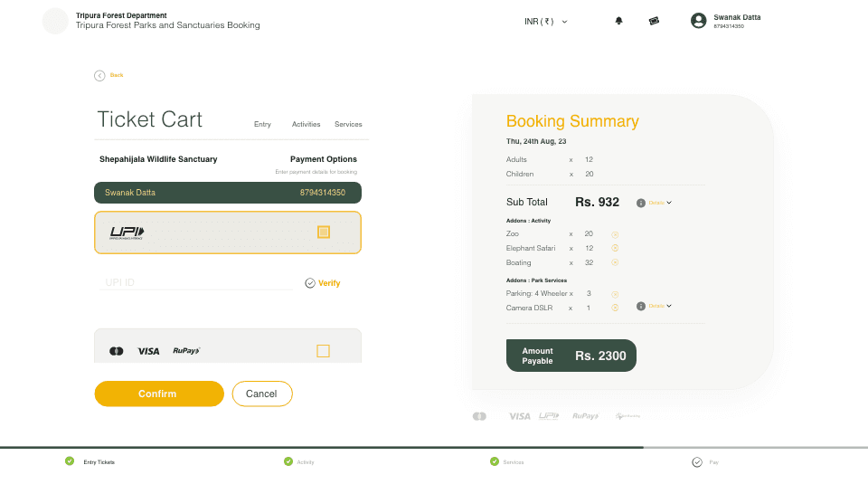
Task: Click the Verify link
Action: tap(329, 283)
